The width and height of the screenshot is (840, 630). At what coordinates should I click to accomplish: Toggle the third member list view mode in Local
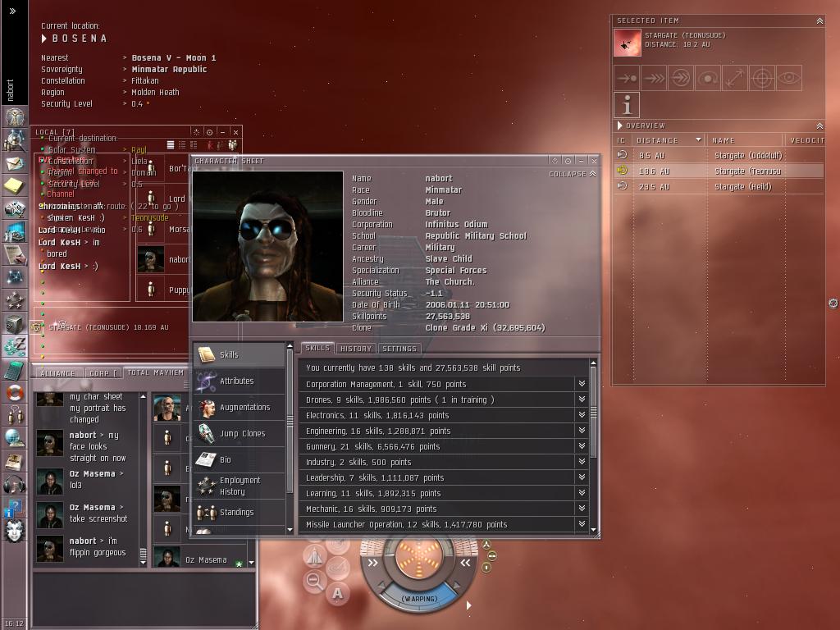[194, 144]
